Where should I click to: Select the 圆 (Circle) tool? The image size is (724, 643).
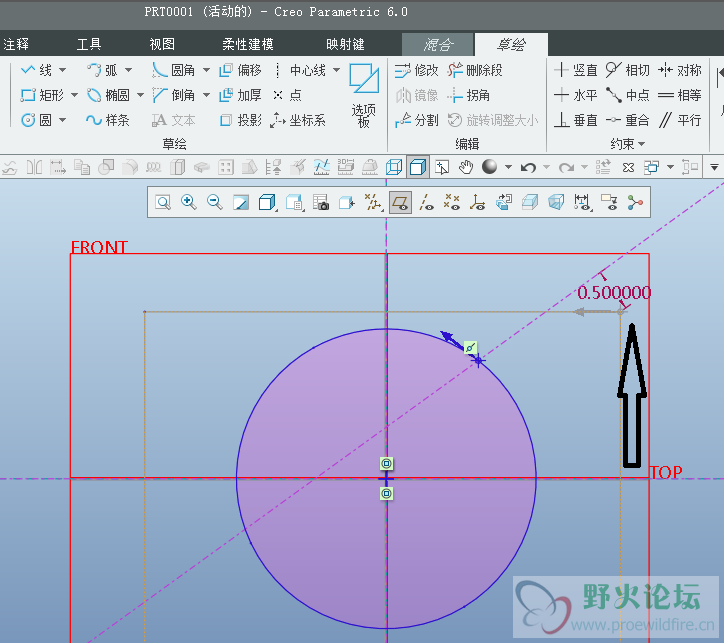[x=36, y=120]
